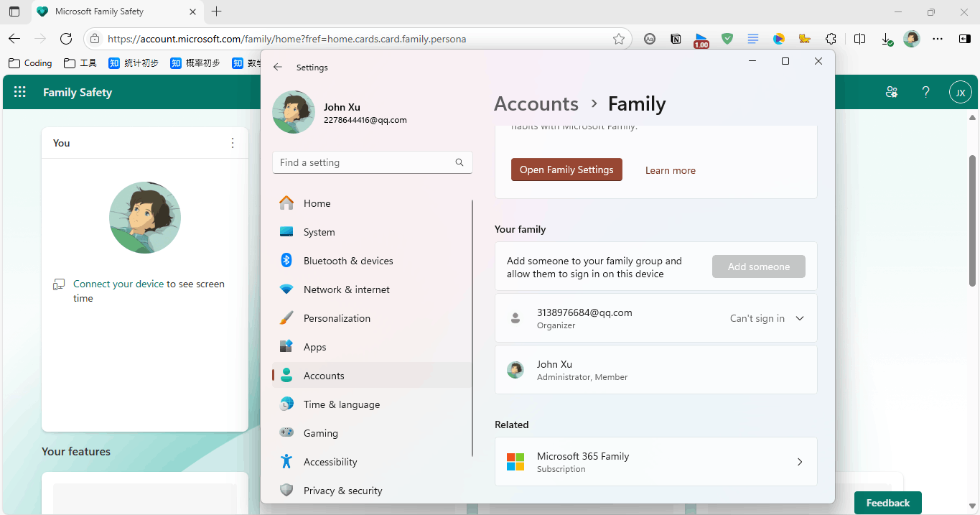Select Home in Settings sidebar
The height and width of the screenshot is (515, 980).
pyautogui.click(x=372, y=203)
